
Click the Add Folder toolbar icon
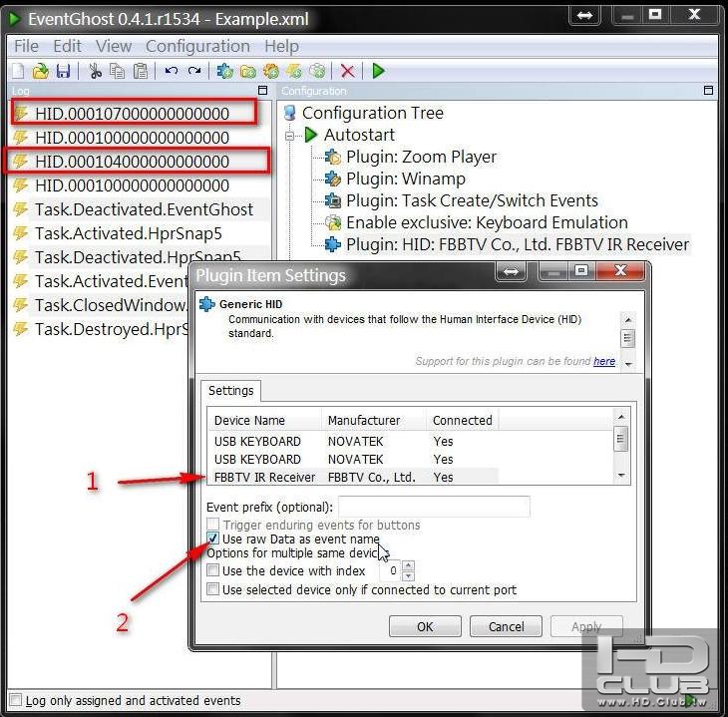click(248, 71)
